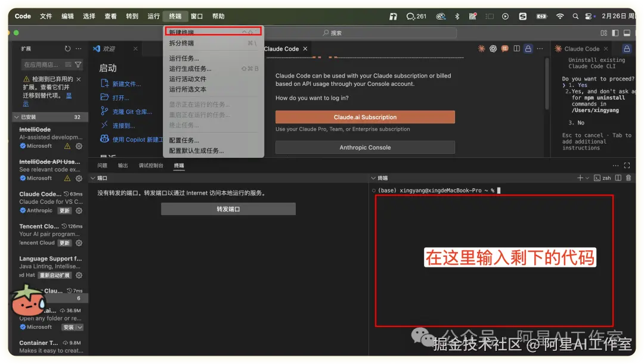This screenshot has height=364, width=644.
Task: Switch to the 问题 panel tab
Action: (103, 166)
